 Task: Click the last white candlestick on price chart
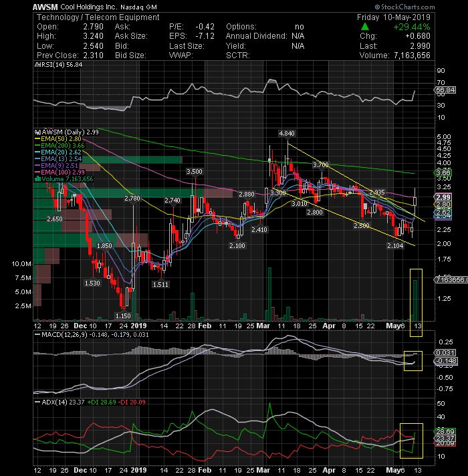[x=415, y=201]
